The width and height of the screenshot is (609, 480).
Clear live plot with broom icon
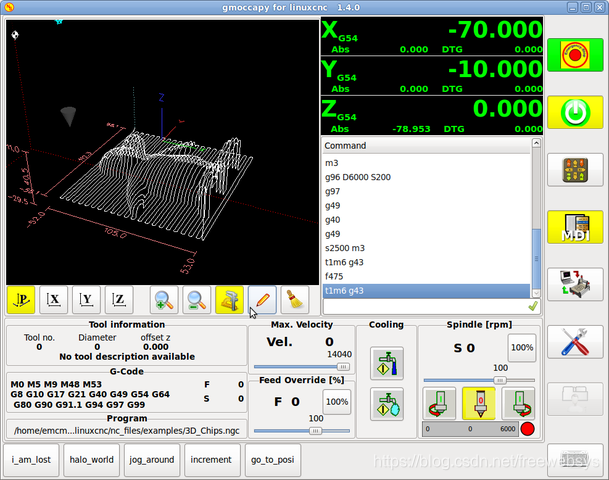point(295,300)
